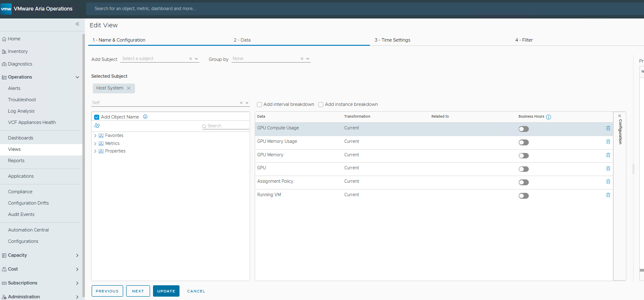The height and width of the screenshot is (300, 644).
Task: Click the metric search field
Action: click(x=227, y=126)
